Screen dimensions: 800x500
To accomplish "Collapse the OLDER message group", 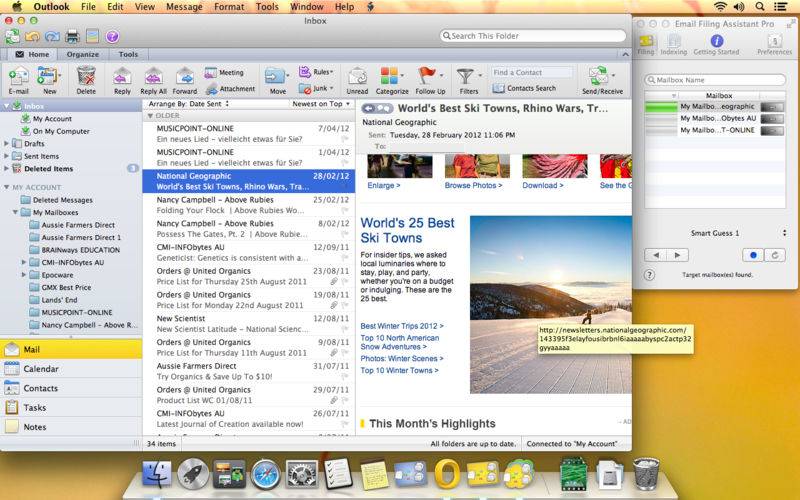I will point(151,116).
